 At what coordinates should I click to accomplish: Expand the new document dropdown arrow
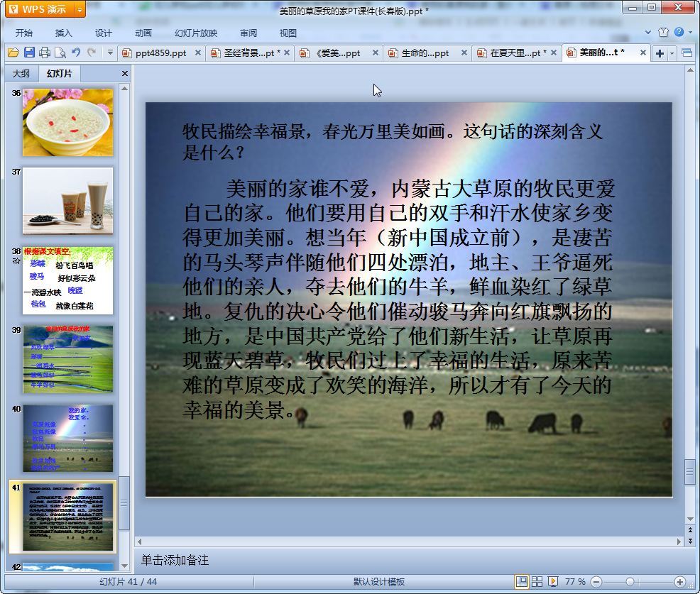point(672,53)
